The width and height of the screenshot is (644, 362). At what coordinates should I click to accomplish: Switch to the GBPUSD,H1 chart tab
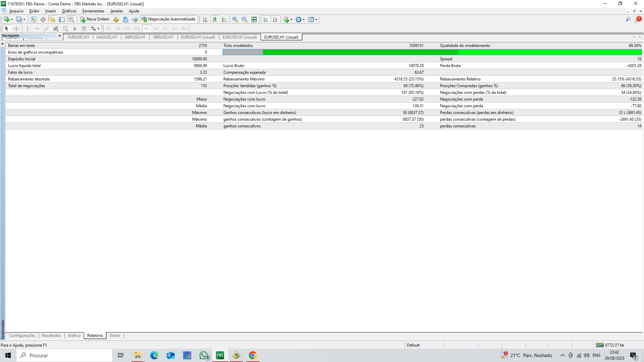click(x=135, y=37)
